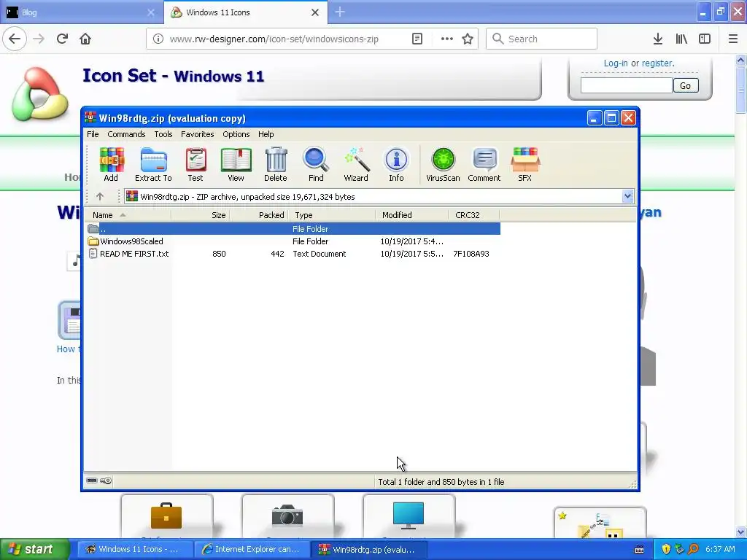Viewport: 747px width, 560px height.
Task: Open a new Firefox tab
Action: point(340,12)
